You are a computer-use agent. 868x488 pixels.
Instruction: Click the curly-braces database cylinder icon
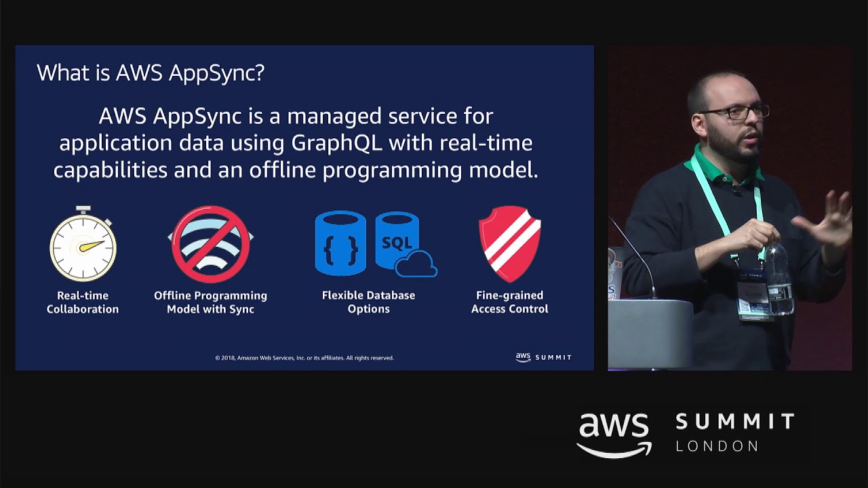[340, 243]
